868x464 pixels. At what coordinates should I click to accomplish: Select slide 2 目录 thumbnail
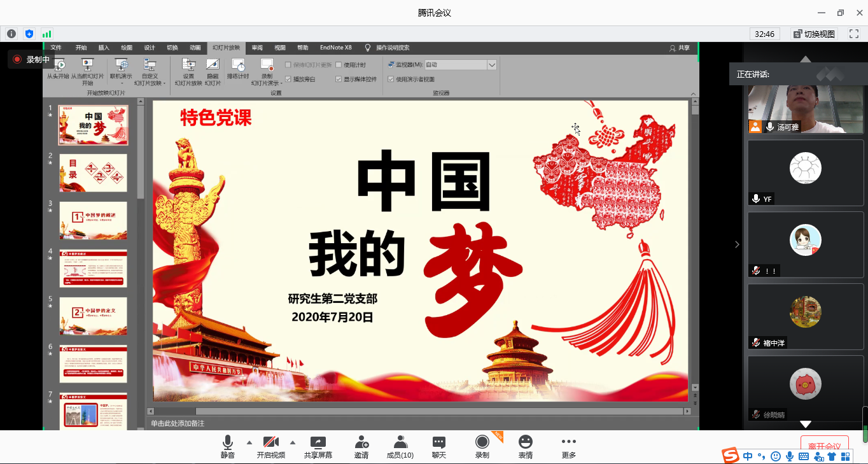pos(94,172)
